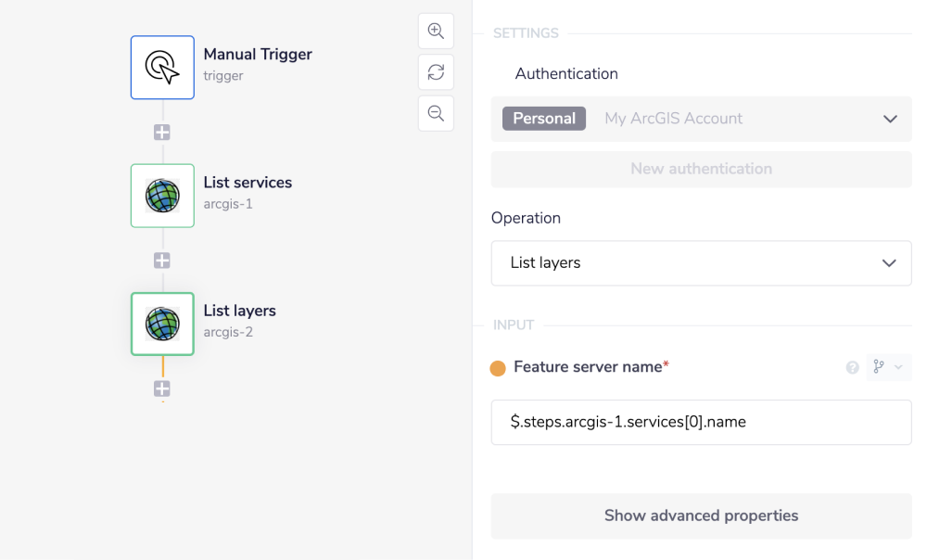Select the Manual Trigger step label
927x560 pixels.
point(258,55)
